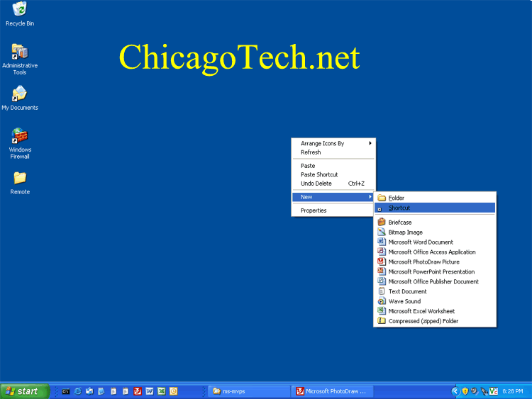532x399 pixels.
Task: Create a new Microsoft PowerPoint Presentation
Action: point(435,271)
